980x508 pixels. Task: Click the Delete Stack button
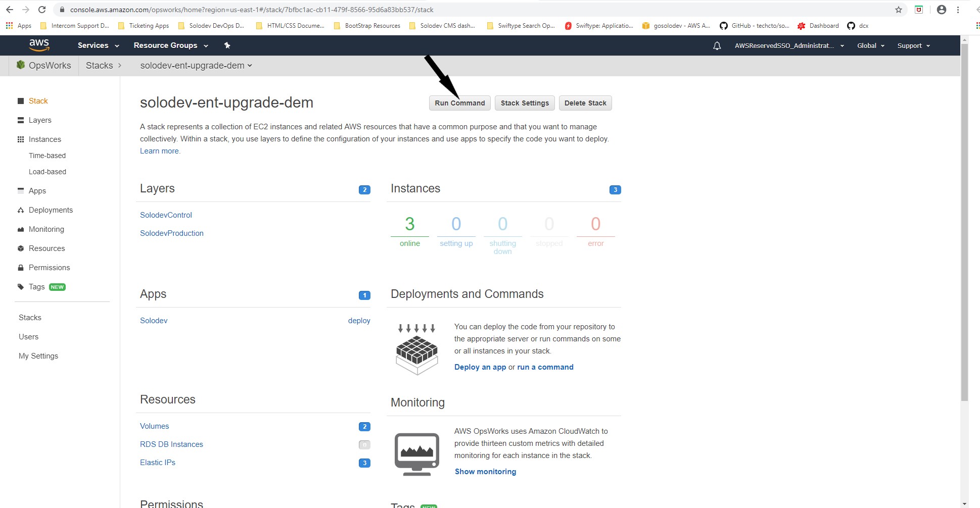[585, 103]
